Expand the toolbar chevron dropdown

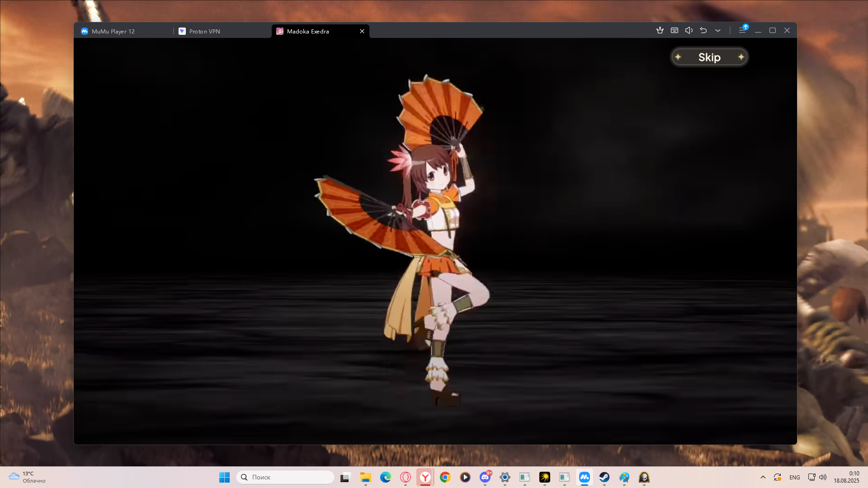pyautogui.click(x=718, y=30)
